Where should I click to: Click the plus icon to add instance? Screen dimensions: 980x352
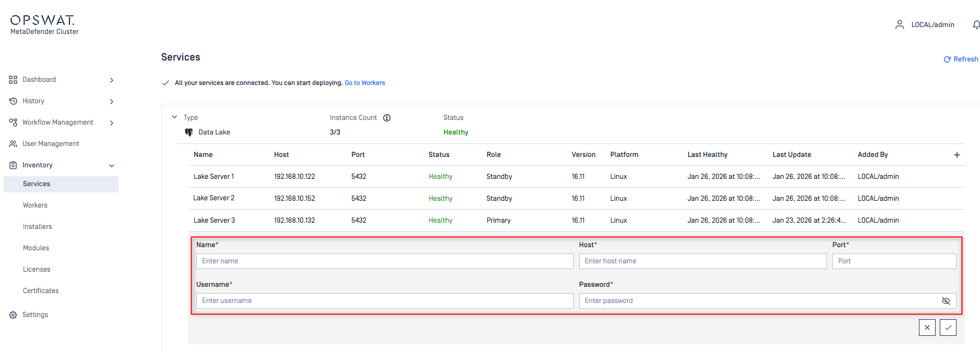pyautogui.click(x=957, y=155)
